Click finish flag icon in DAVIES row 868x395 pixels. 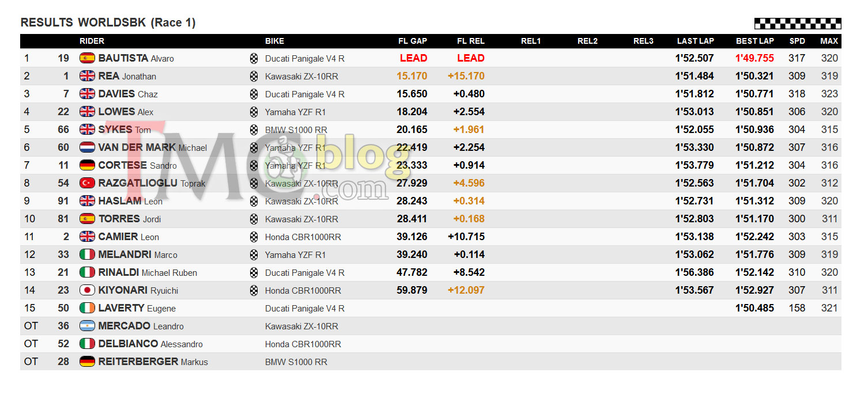(x=254, y=94)
